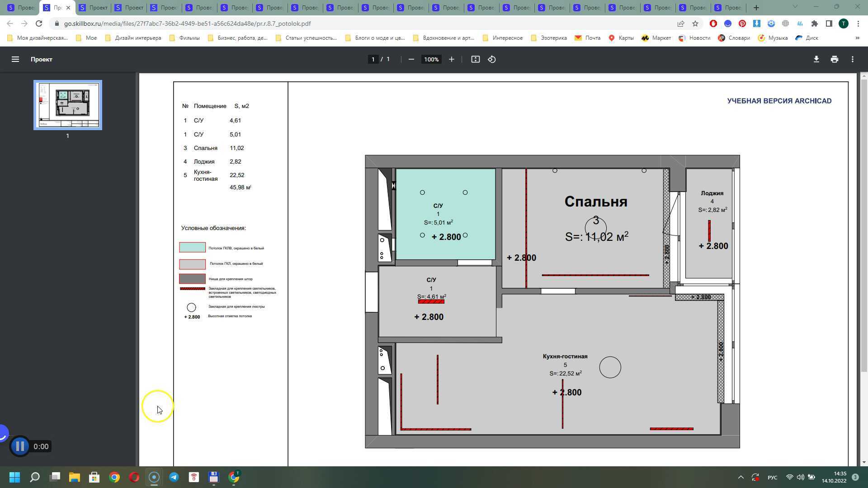Click the fit to page icon
Screen dimensions: 868x488
point(475,59)
